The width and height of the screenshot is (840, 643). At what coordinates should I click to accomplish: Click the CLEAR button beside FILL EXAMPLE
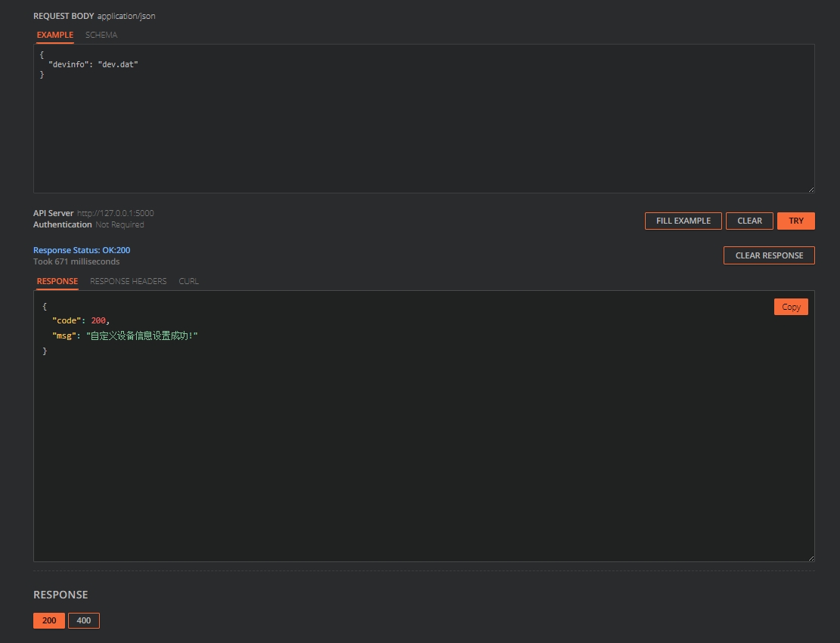tap(749, 221)
